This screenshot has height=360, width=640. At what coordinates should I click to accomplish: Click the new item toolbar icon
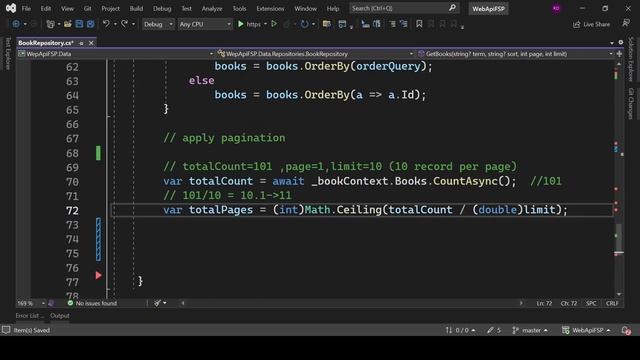pyautogui.click(x=50, y=24)
